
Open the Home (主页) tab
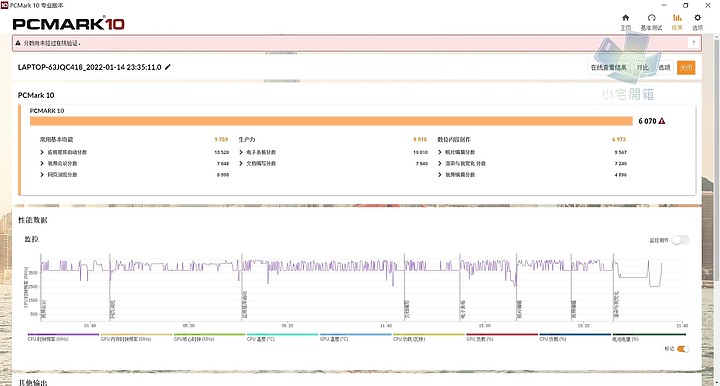(625, 22)
